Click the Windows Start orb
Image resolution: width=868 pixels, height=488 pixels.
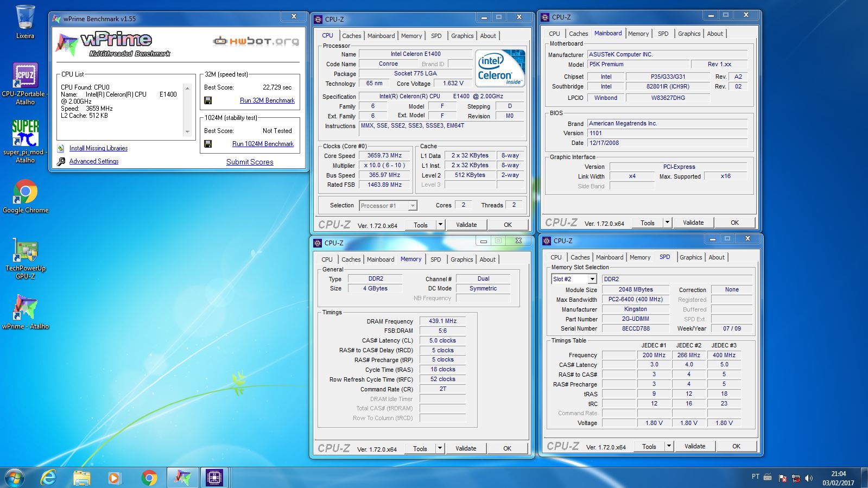tap(14, 478)
